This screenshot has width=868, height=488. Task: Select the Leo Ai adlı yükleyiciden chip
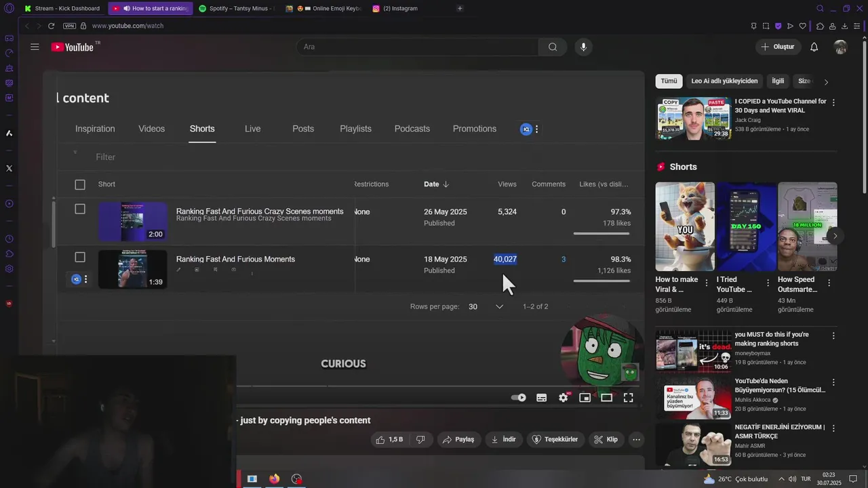(x=724, y=81)
